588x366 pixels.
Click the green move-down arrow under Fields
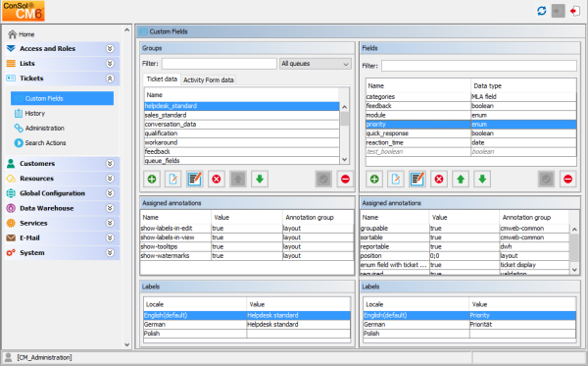[x=482, y=179]
